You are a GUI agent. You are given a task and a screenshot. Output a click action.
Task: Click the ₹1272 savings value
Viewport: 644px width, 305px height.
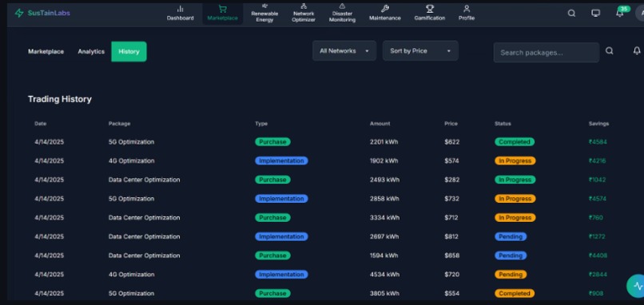(597, 237)
